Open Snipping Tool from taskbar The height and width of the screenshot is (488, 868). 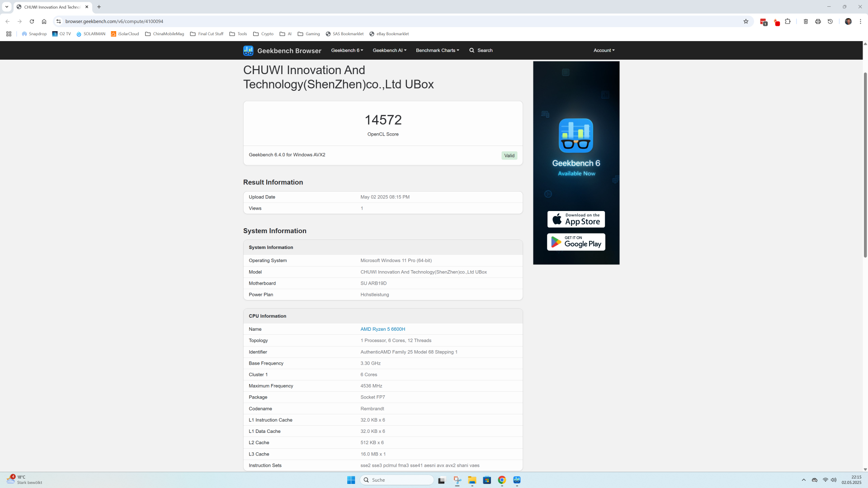coord(457,480)
